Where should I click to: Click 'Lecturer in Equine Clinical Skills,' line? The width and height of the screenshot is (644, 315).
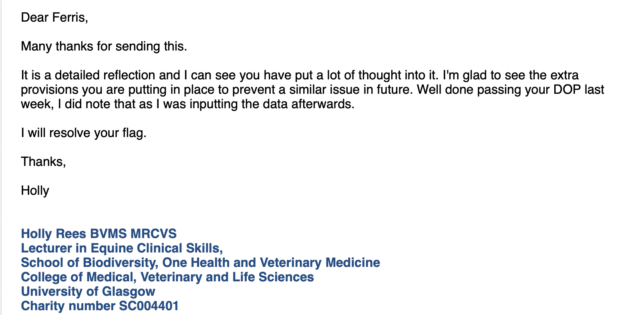coord(122,248)
